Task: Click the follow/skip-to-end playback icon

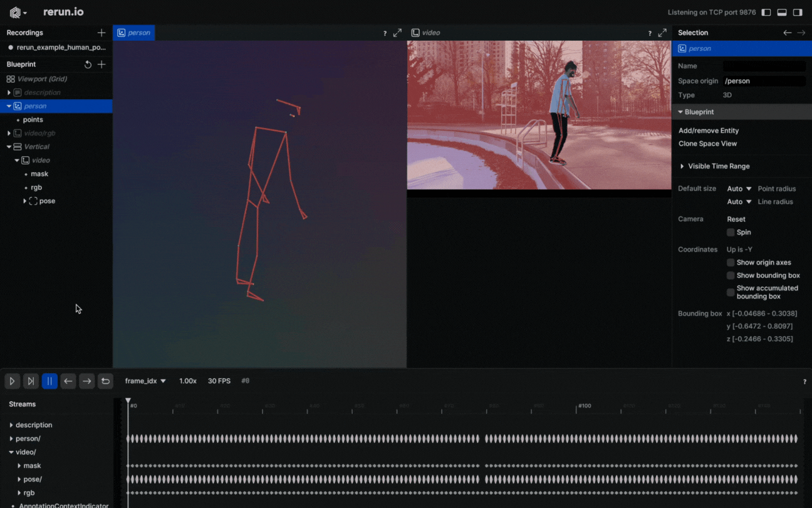Action: click(31, 381)
